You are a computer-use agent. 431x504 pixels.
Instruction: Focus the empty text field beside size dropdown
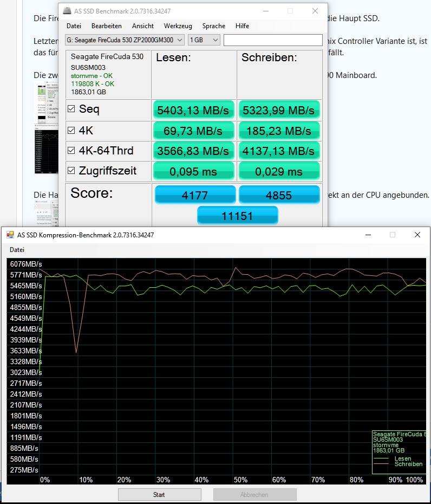273,40
